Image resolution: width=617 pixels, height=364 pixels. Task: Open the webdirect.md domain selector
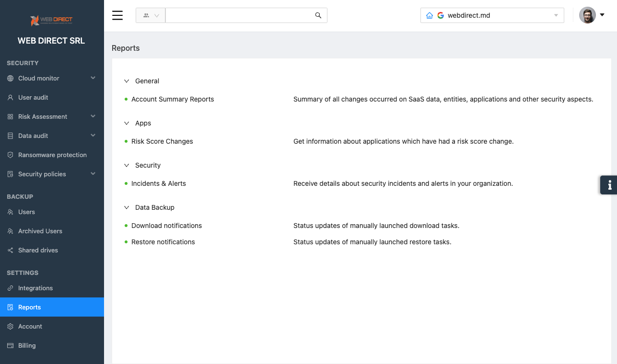pyautogui.click(x=492, y=15)
